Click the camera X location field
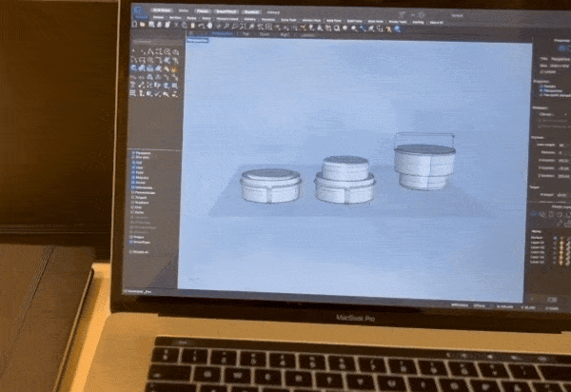The width and height of the screenshot is (571, 392). pyautogui.click(x=562, y=161)
